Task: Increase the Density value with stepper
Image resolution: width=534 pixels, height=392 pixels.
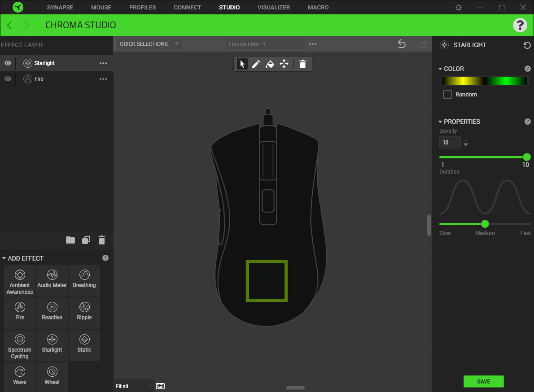Action: pos(466,140)
